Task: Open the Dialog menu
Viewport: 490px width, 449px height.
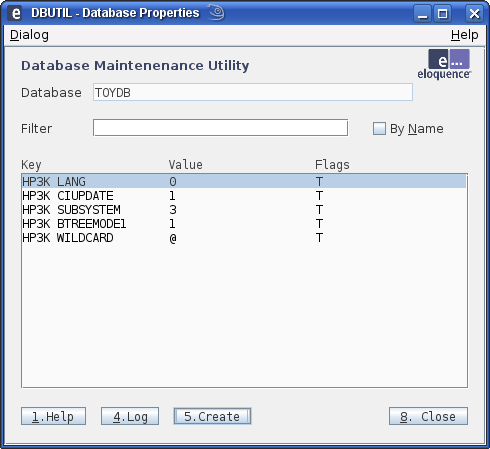Action: (x=29, y=35)
